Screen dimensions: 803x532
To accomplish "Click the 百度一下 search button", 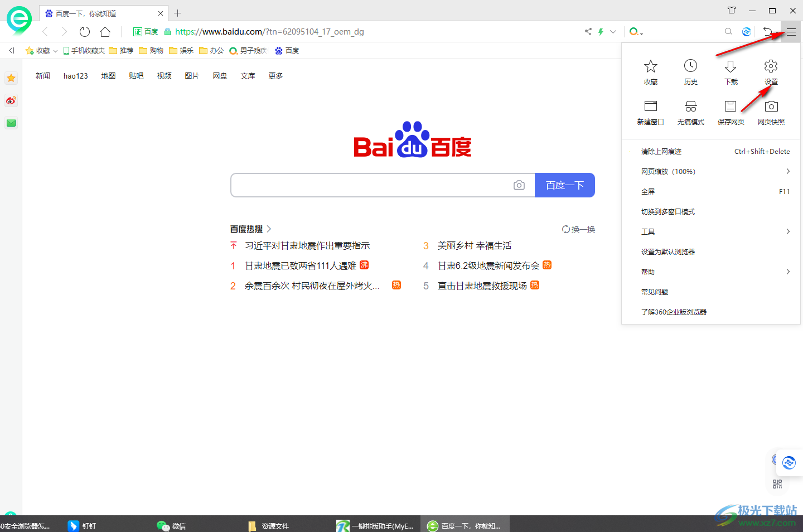I will (565, 185).
